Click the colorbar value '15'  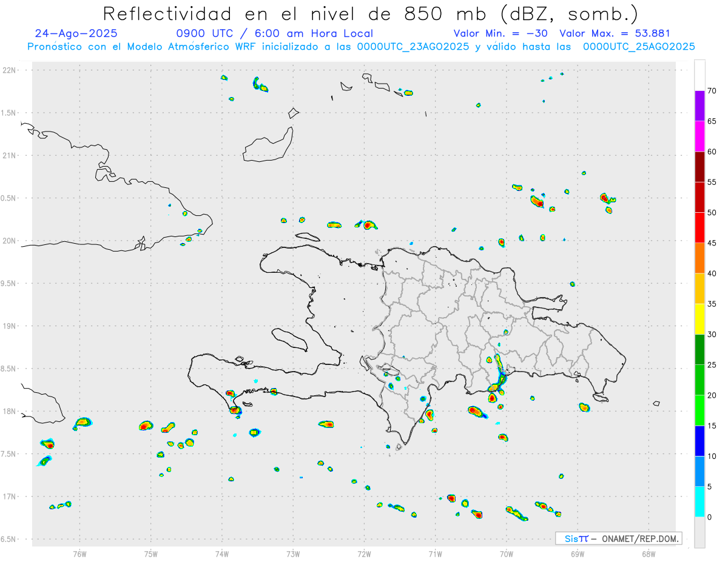click(713, 426)
